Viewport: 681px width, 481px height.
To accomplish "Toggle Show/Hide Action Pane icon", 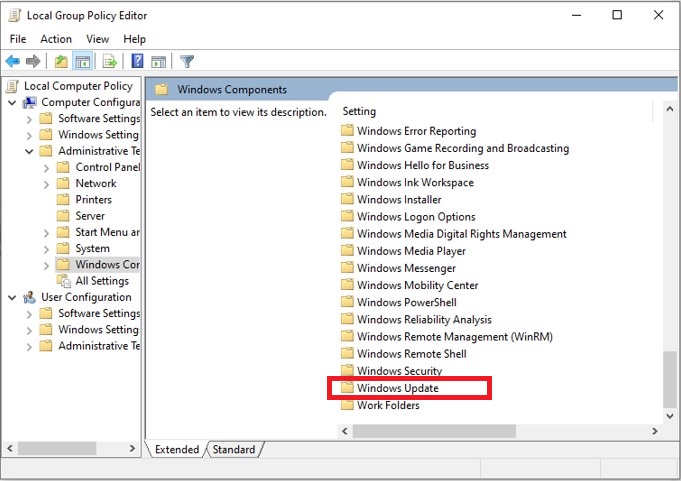I will click(x=159, y=61).
